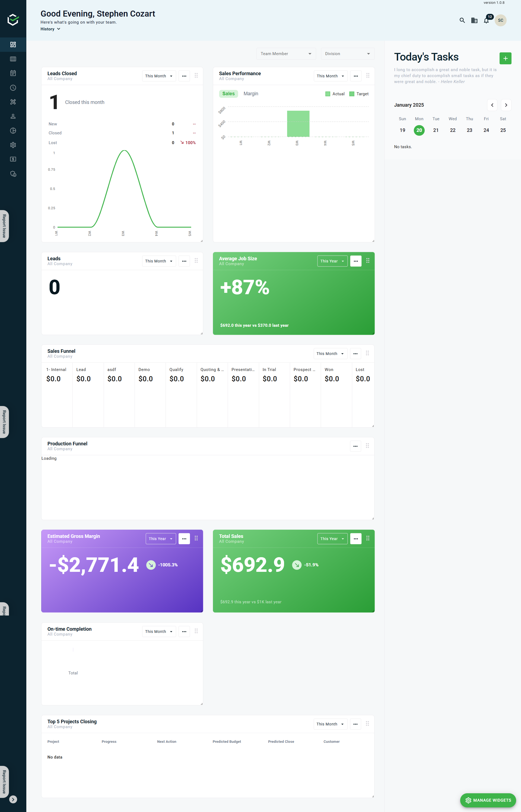Open the pie chart reports icon in sidebar

(13, 131)
